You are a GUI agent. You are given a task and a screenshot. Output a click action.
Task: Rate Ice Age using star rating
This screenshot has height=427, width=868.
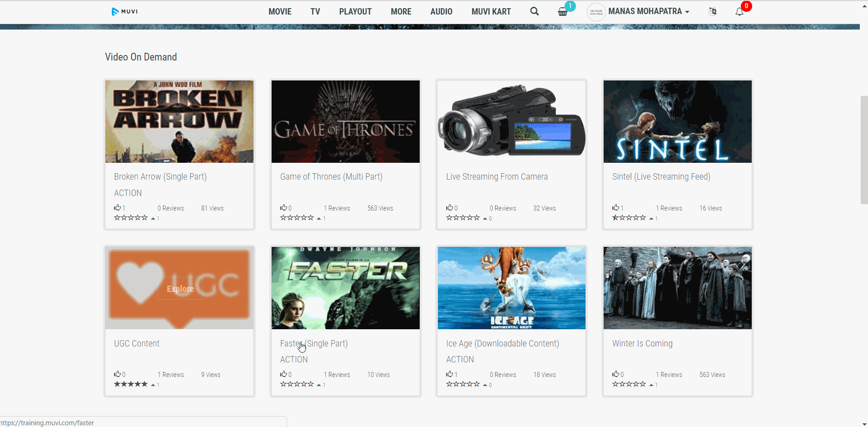463,384
